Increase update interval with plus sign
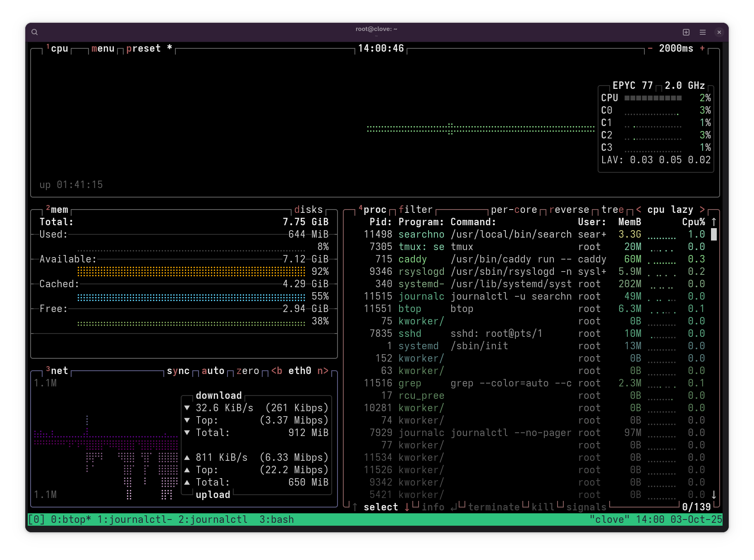This screenshot has width=754, height=560. pyautogui.click(x=702, y=48)
